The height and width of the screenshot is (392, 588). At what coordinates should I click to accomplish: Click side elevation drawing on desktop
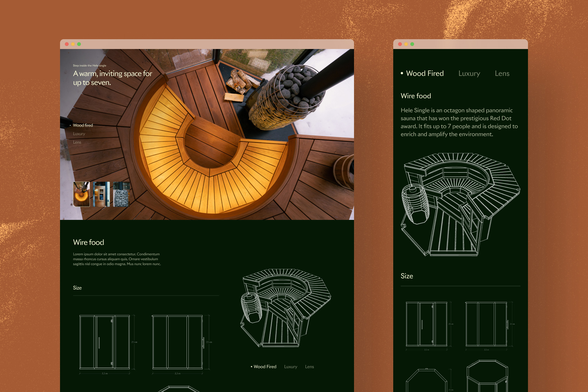178,342
